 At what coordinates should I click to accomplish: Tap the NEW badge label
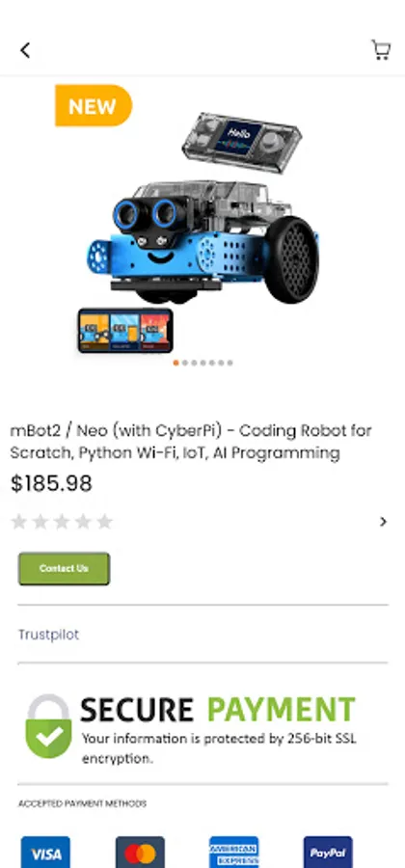(93, 106)
